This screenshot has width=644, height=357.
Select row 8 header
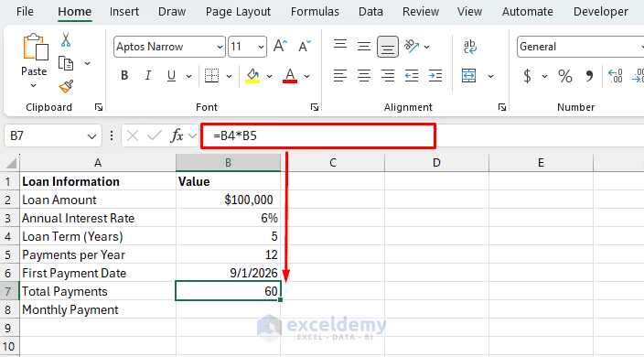coord(8,309)
